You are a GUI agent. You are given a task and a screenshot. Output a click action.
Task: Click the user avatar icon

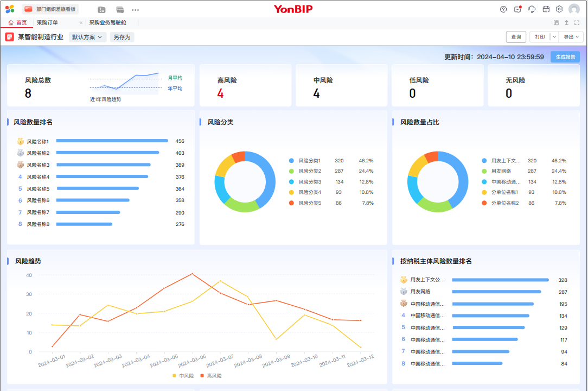(574, 9)
